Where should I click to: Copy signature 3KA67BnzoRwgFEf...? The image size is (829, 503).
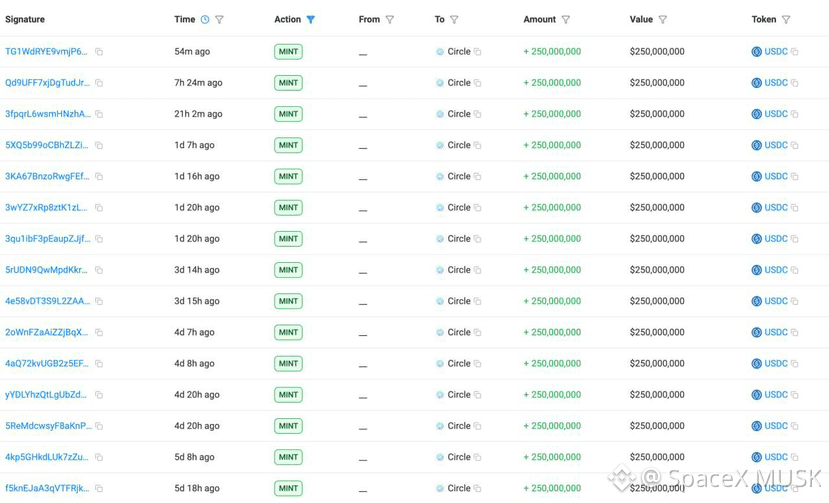99,177
